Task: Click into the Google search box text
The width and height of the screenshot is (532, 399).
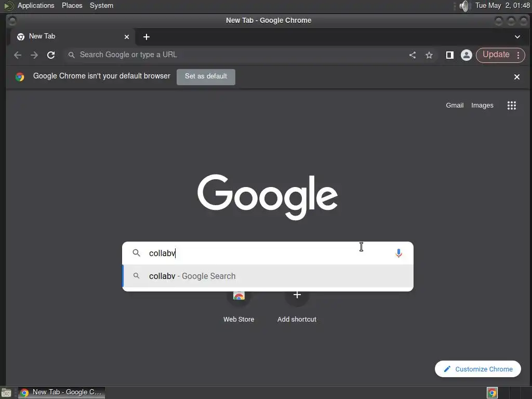Action: pos(268,253)
